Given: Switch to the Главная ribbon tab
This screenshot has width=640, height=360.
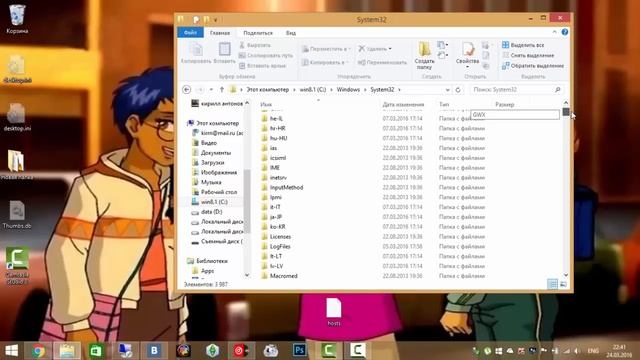Looking at the screenshot, I should coord(220,33).
